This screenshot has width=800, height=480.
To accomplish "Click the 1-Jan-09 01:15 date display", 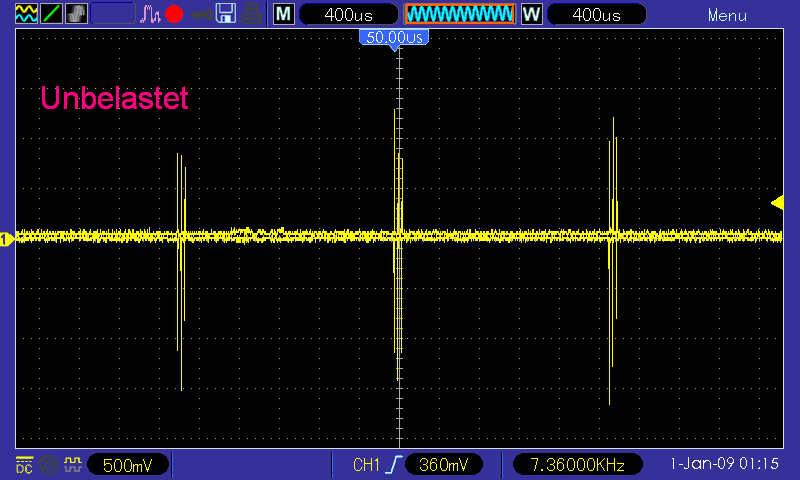I will tap(724, 464).
